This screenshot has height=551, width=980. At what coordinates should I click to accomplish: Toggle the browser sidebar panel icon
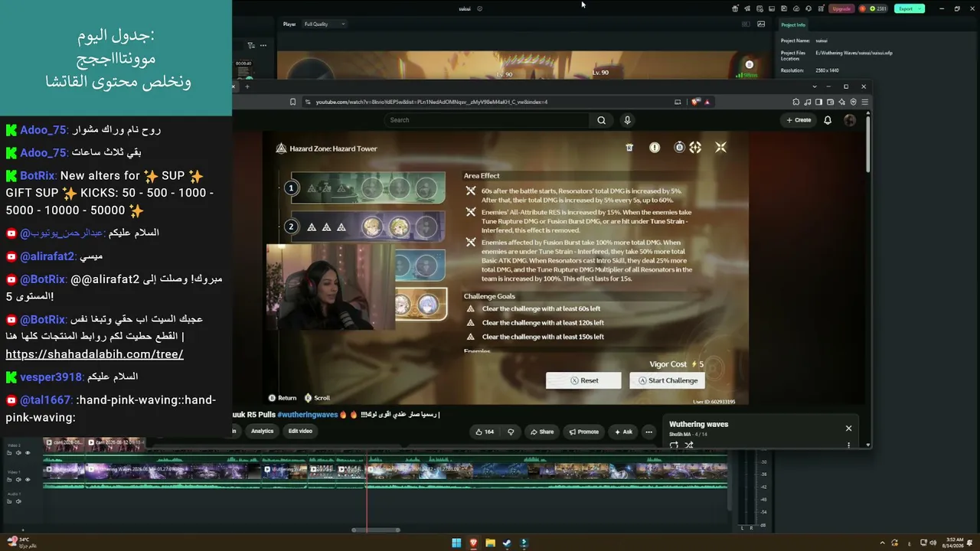[818, 102]
